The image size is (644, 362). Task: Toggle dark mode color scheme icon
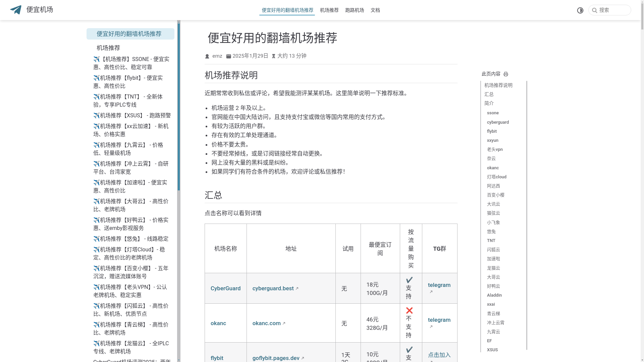click(x=580, y=10)
